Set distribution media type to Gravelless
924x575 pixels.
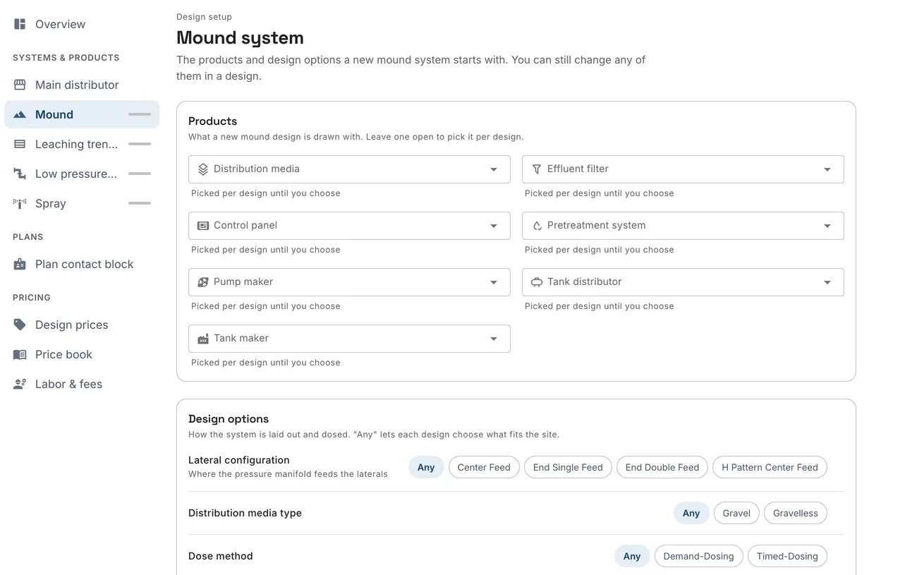coord(795,513)
